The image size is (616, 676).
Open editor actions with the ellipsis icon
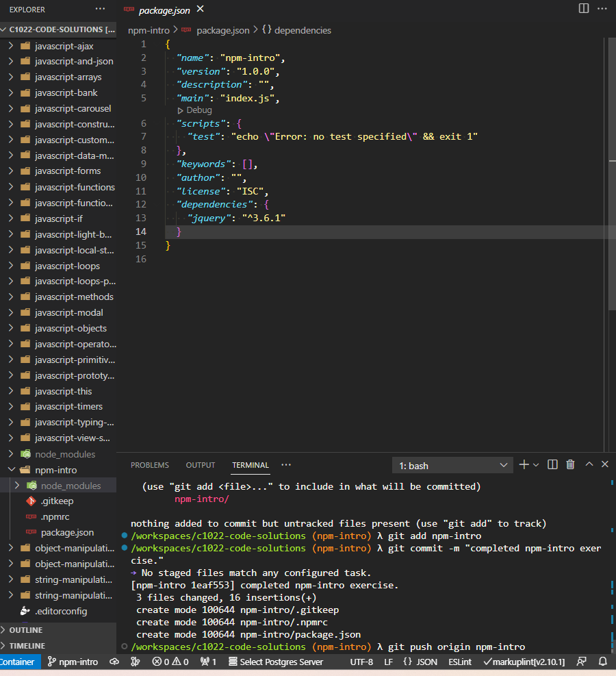coord(601,9)
